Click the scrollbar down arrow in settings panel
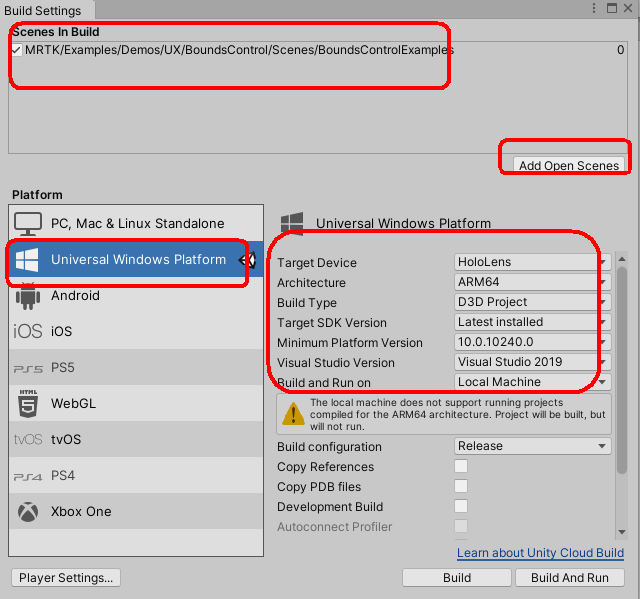The image size is (640, 599). point(622,532)
